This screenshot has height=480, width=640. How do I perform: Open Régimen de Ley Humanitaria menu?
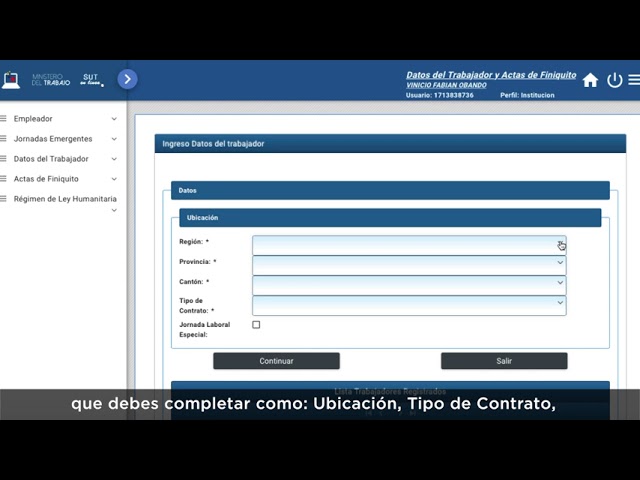[x=65, y=199]
